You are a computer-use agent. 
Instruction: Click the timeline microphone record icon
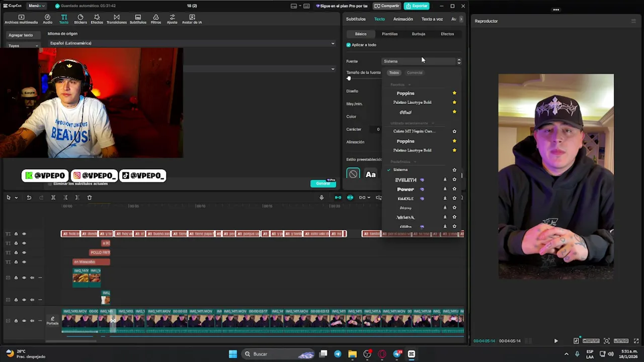tap(321, 198)
